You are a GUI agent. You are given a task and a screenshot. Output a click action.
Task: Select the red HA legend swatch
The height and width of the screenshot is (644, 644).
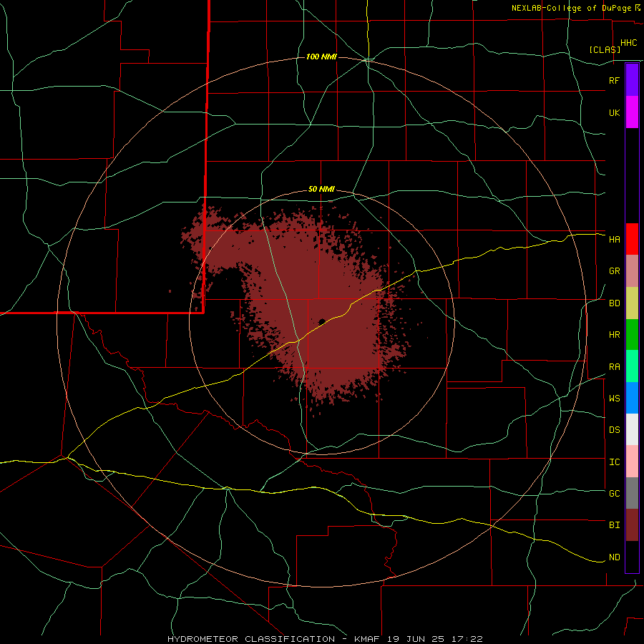(632, 239)
